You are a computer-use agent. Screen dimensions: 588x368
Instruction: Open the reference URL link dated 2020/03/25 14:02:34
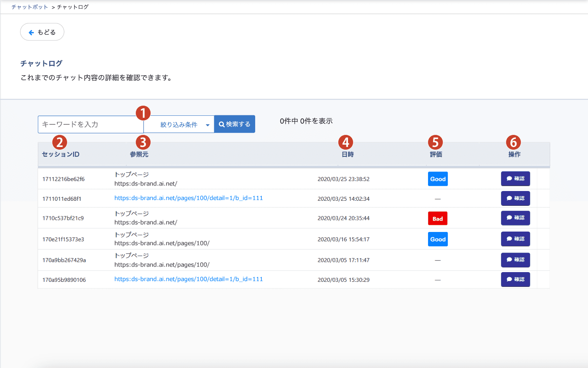tap(188, 198)
